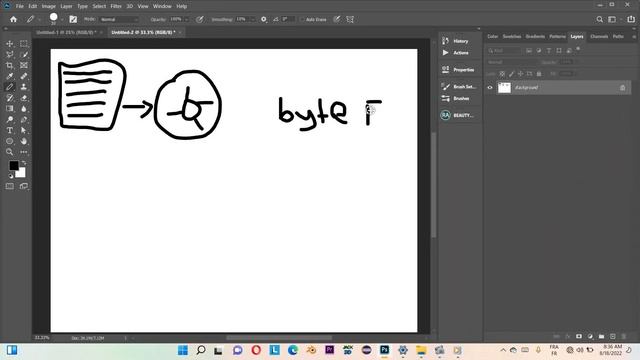
Task: Select the Frame tool
Action: point(24,65)
